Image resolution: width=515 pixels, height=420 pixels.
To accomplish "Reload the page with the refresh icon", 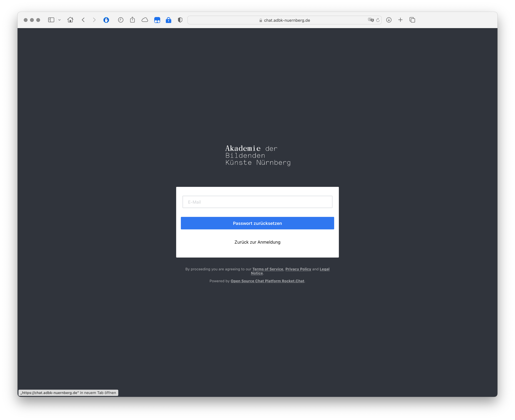I will click(378, 20).
